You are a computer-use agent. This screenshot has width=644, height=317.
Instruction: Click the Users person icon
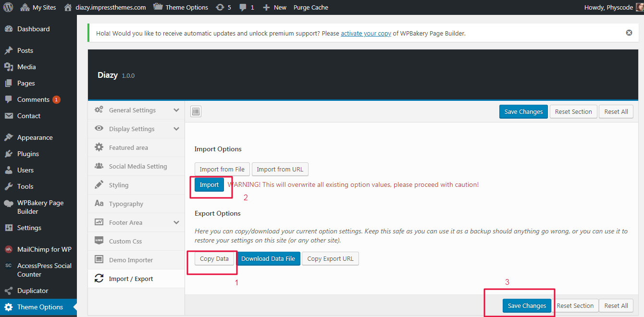[9, 170]
